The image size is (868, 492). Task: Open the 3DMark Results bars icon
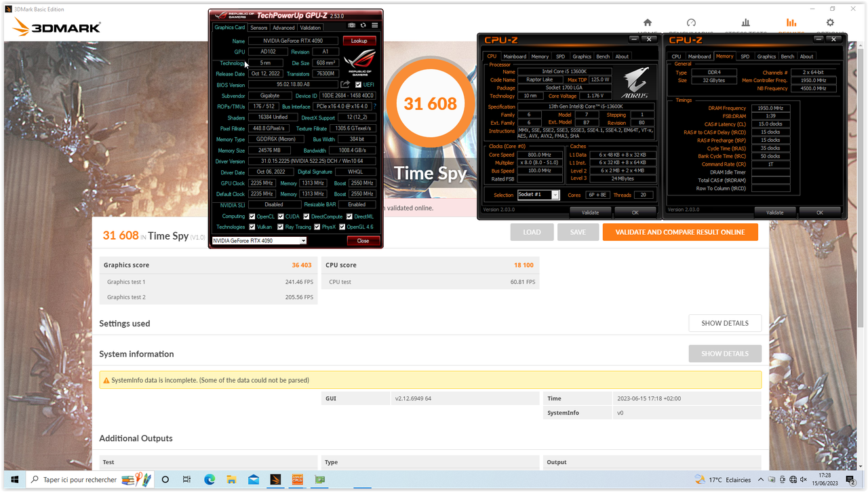(791, 22)
